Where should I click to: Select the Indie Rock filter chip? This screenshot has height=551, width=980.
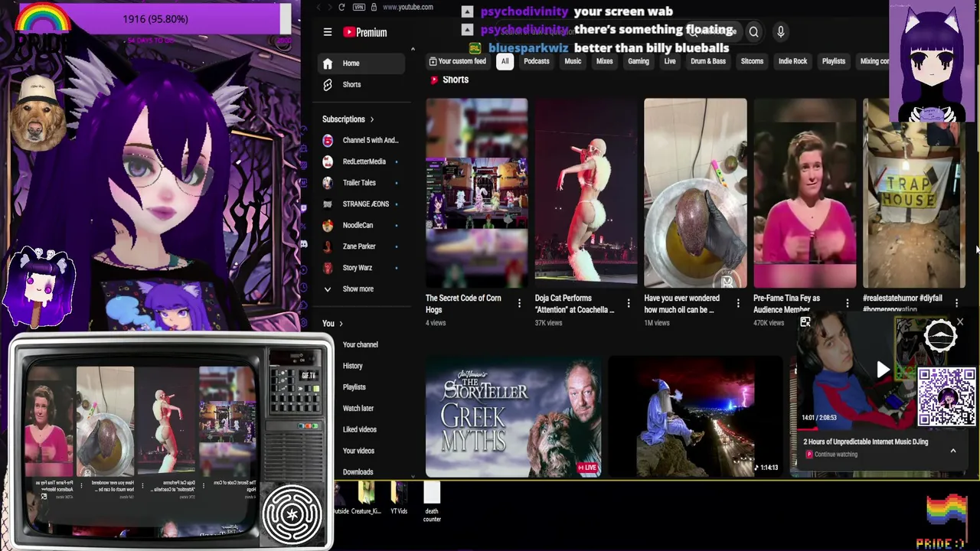pyautogui.click(x=793, y=61)
